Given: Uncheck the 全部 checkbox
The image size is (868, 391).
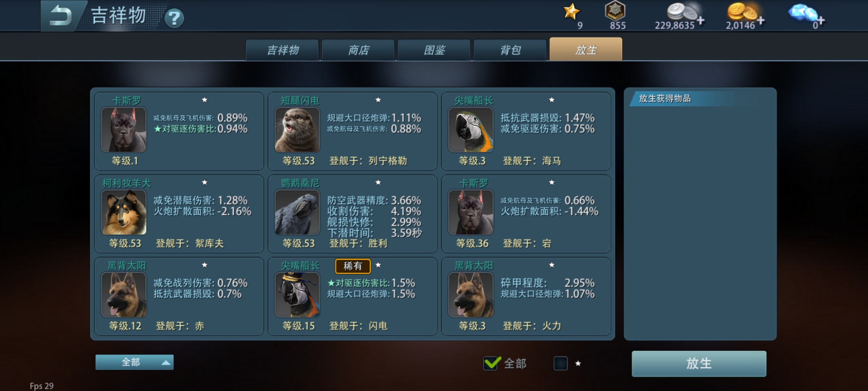Looking at the screenshot, I should pyautogui.click(x=492, y=363).
